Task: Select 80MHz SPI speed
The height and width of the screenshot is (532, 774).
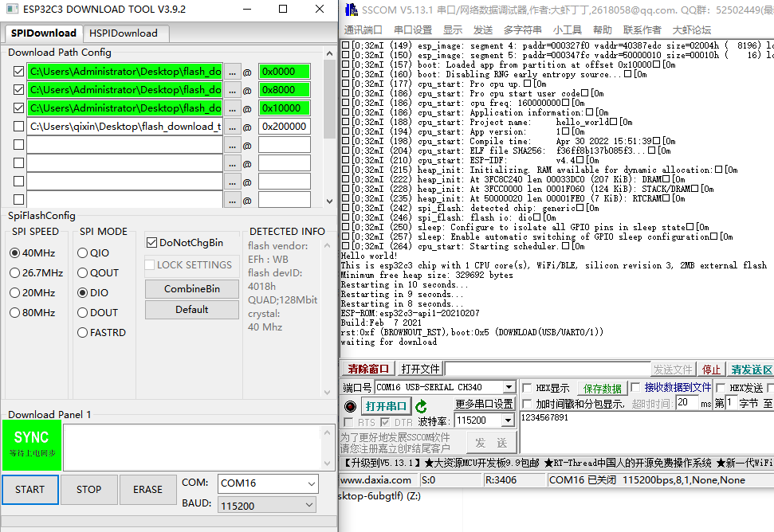Action: coord(15,313)
